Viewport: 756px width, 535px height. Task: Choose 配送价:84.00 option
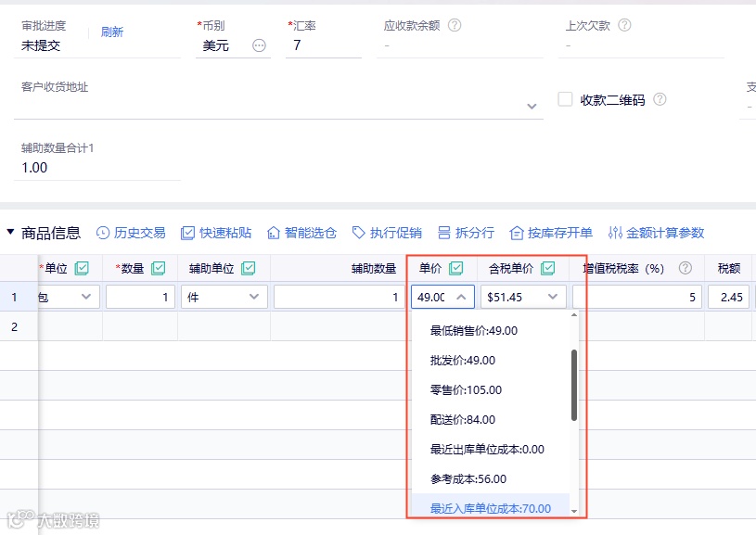(x=491, y=420)
